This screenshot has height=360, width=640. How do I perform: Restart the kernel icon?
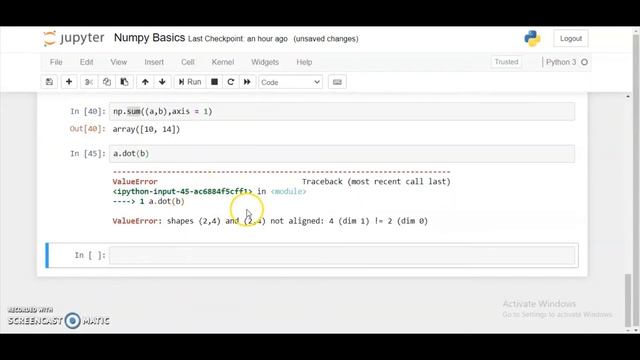pyautogui.click(x=231, y=82)
